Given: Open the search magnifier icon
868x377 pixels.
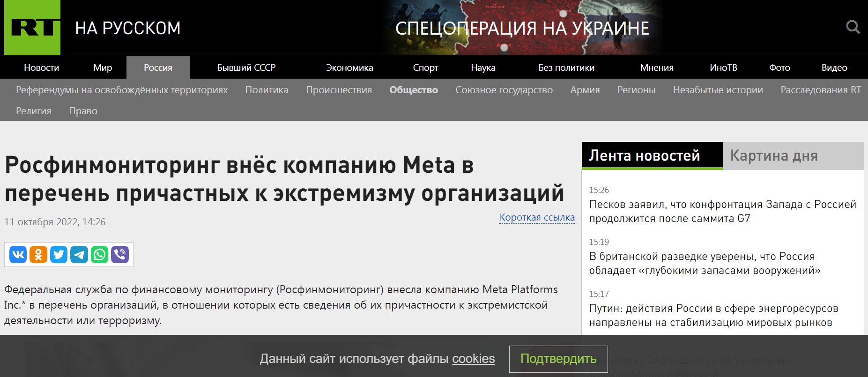Looking at the screenshot, I should tap(853, 27).
